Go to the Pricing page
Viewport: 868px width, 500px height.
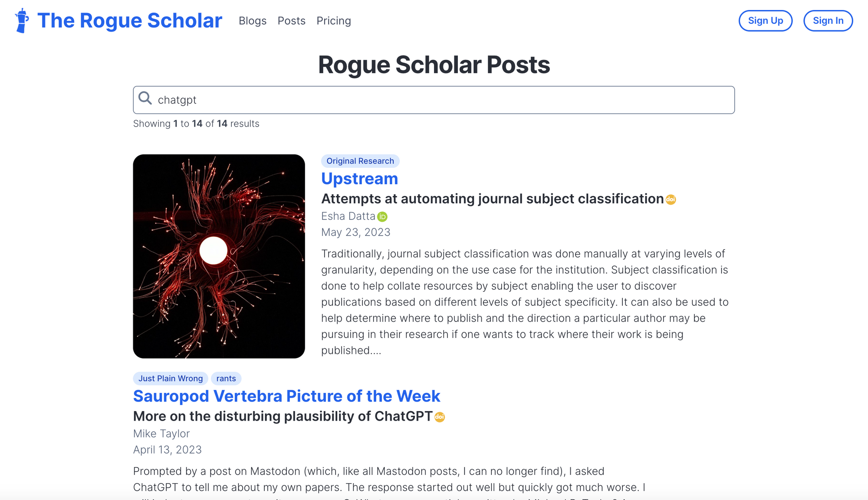point(334,21)
